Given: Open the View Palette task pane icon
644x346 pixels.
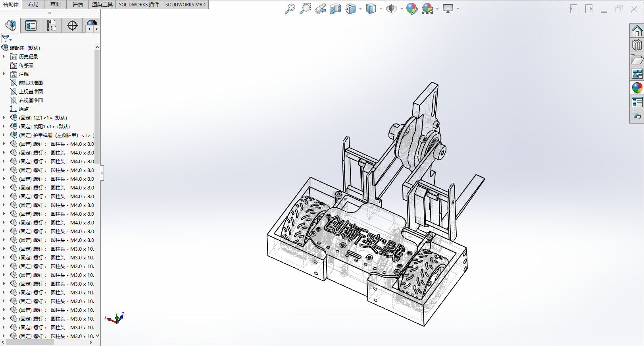Looking at the screenshot, I should click(637, 73).
